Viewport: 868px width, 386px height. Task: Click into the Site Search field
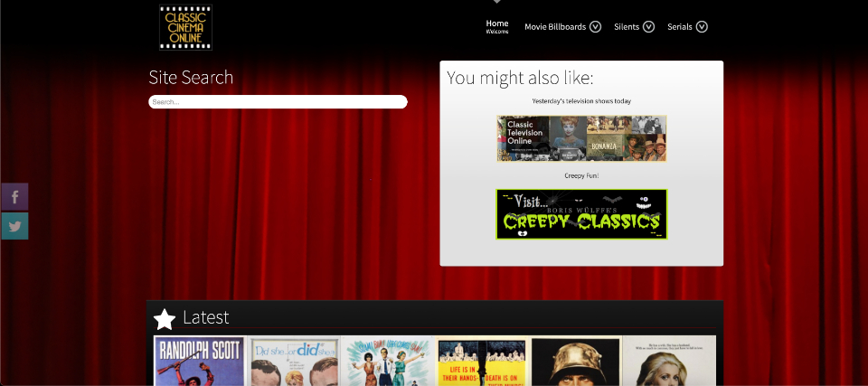click(278, 102)
